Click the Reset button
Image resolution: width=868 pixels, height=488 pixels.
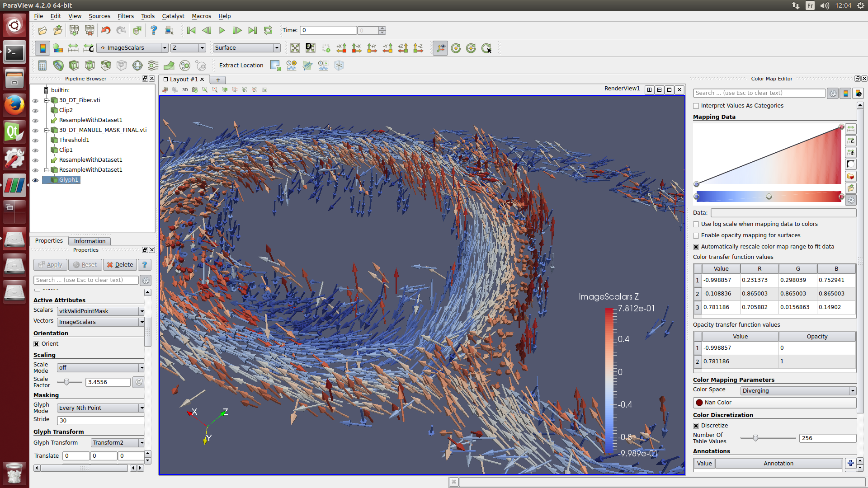pos(85,265)
